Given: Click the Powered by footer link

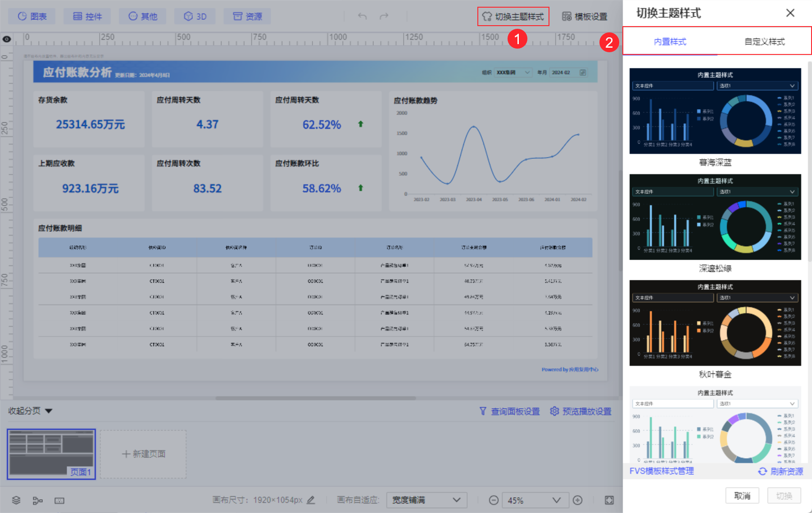Looking at the screenshot, I should click(x=570, y=369).
